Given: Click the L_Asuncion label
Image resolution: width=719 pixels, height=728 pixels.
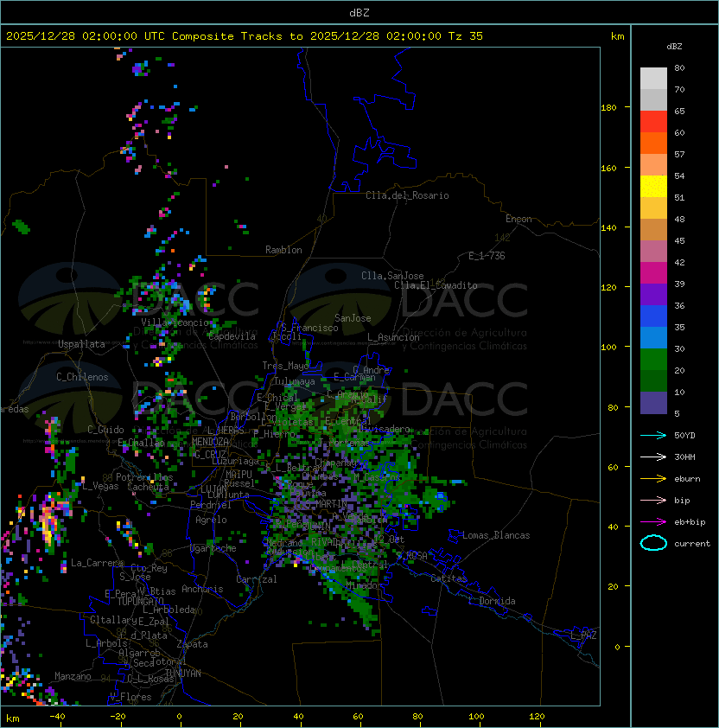Looking at the screenshot, I should click(393, 337).
